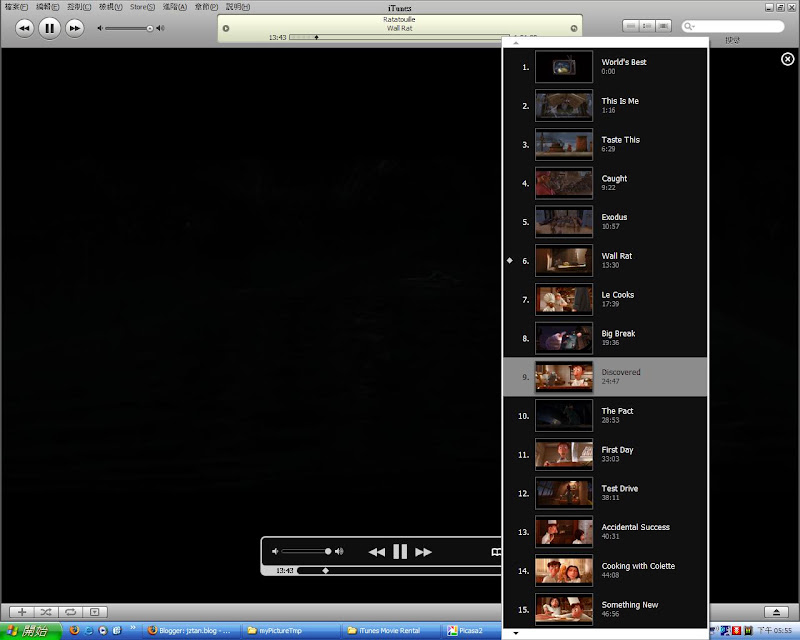
Task: Select the Exodus chapter thumbnail
Action: pos(564,222)
